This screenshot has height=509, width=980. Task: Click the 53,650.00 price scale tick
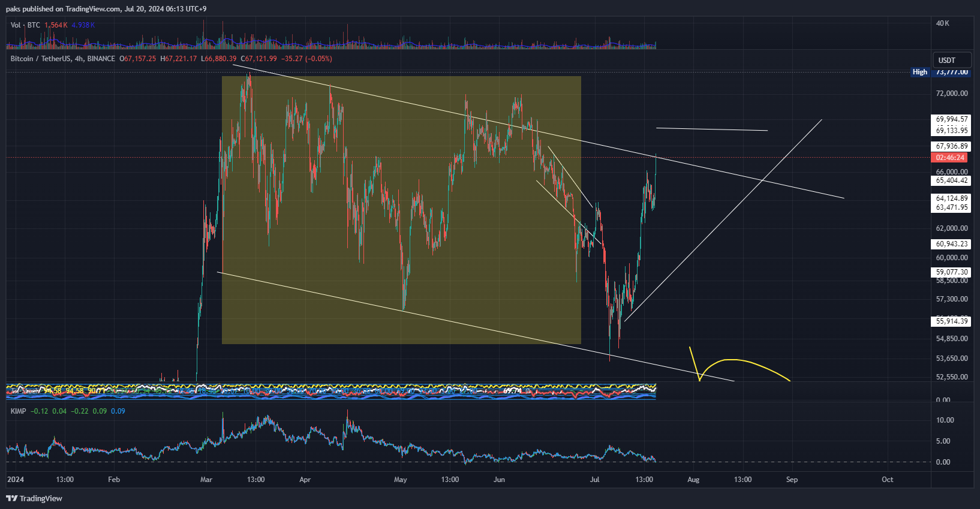click(x=952, y=359)
